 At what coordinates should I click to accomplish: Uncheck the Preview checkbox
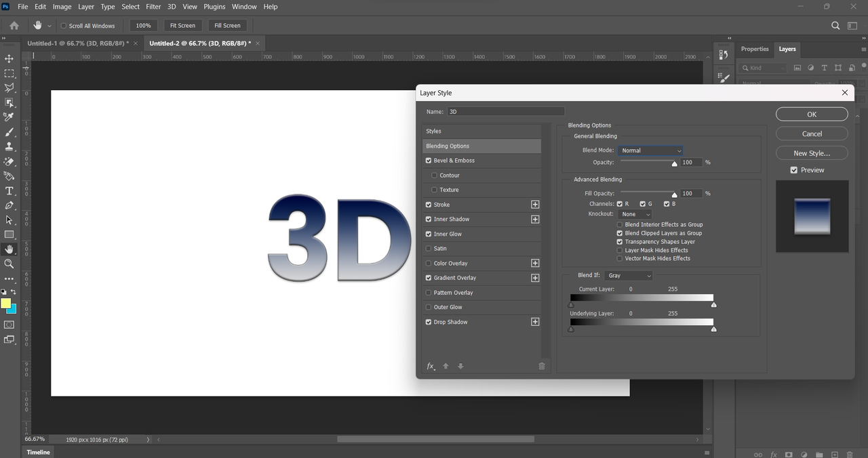(x=794, y=170)
